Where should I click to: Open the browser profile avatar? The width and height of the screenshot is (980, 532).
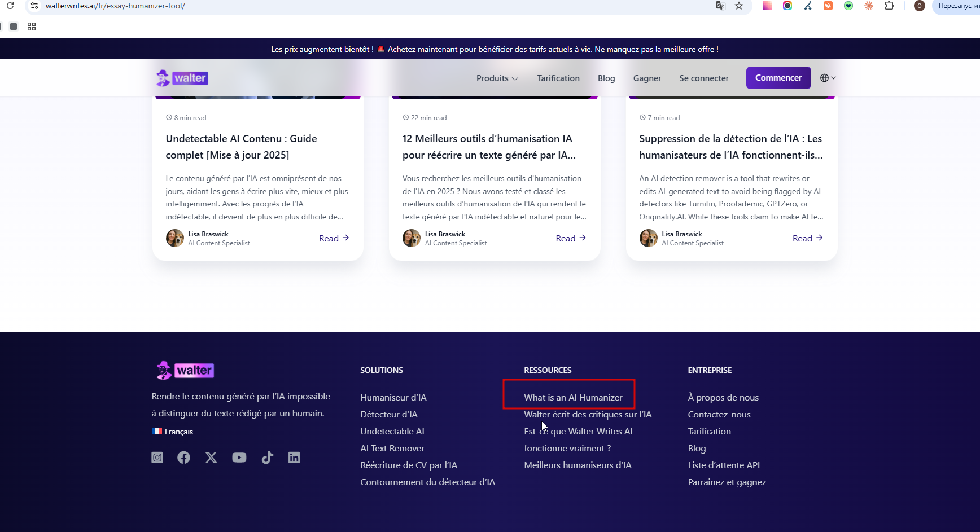[x=920, y=6]
